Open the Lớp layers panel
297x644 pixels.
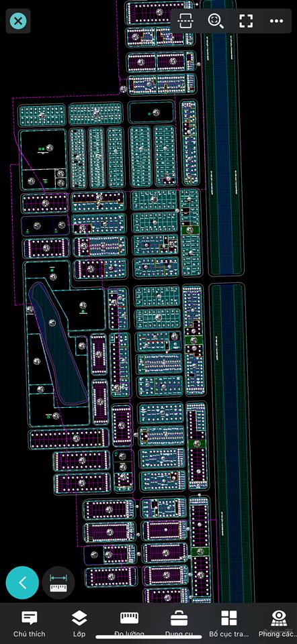coord(79,623)
